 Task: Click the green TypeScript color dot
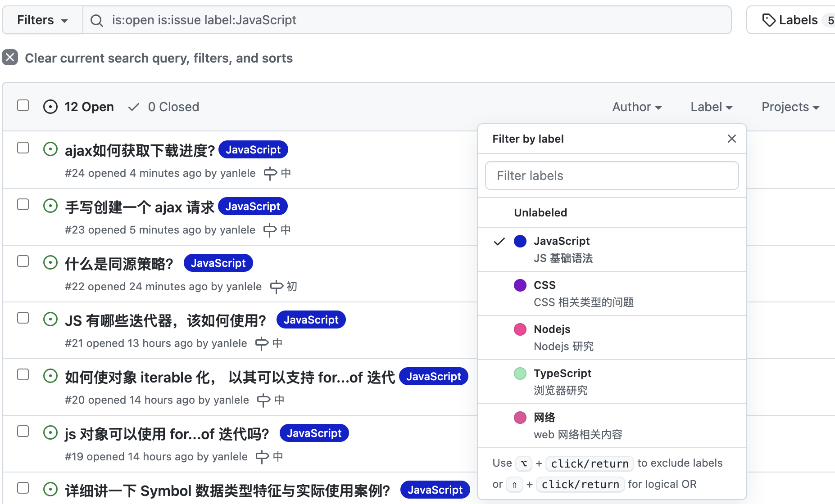[520, 373]
